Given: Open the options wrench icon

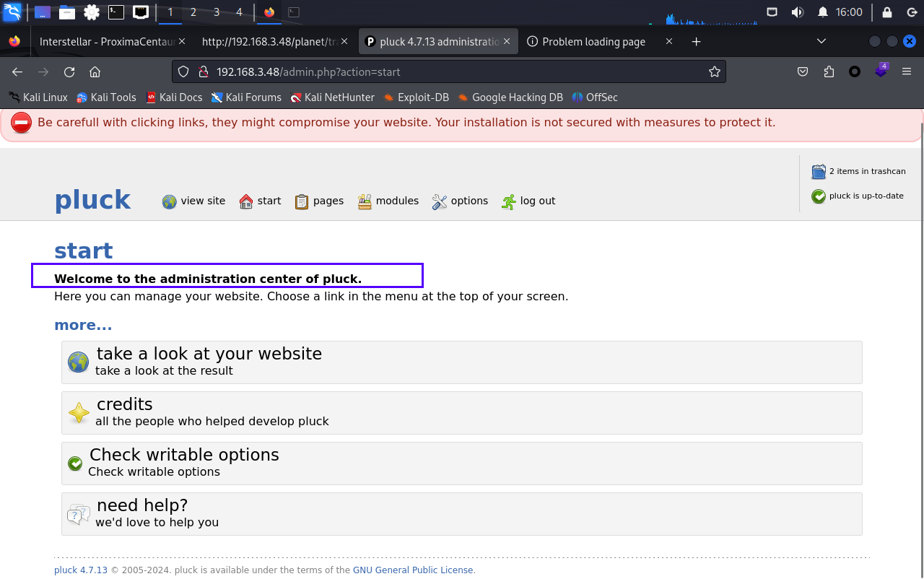Looking at the screenshot, I should (440, 201).
